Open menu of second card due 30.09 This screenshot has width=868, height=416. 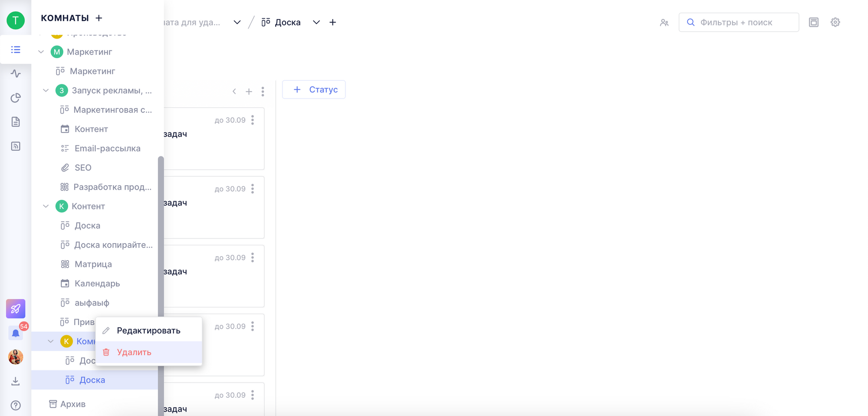pos(253,188)
